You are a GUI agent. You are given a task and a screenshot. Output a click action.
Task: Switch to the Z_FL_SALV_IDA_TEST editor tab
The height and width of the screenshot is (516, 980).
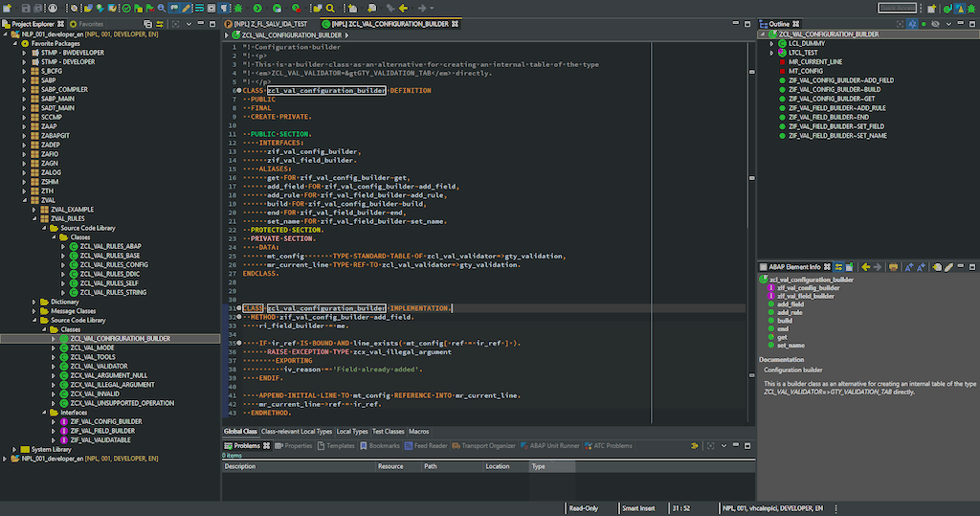click(x=269, y=23)
